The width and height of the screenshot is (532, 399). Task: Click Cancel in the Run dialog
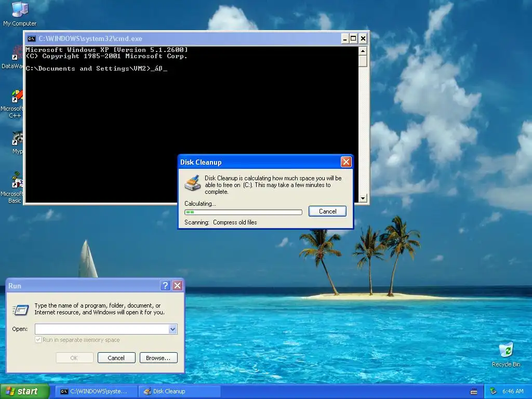[x=116, y=357]
